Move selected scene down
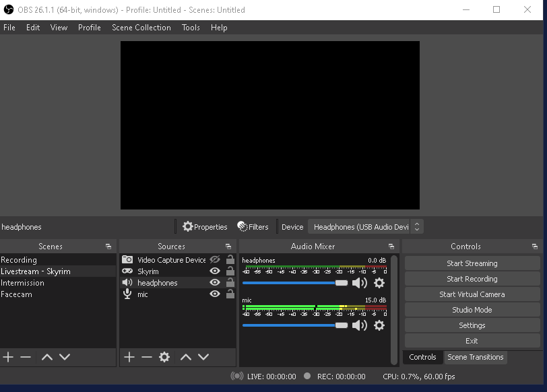The width and height of the screenshot is (547, 392). [x=65, y=357]
